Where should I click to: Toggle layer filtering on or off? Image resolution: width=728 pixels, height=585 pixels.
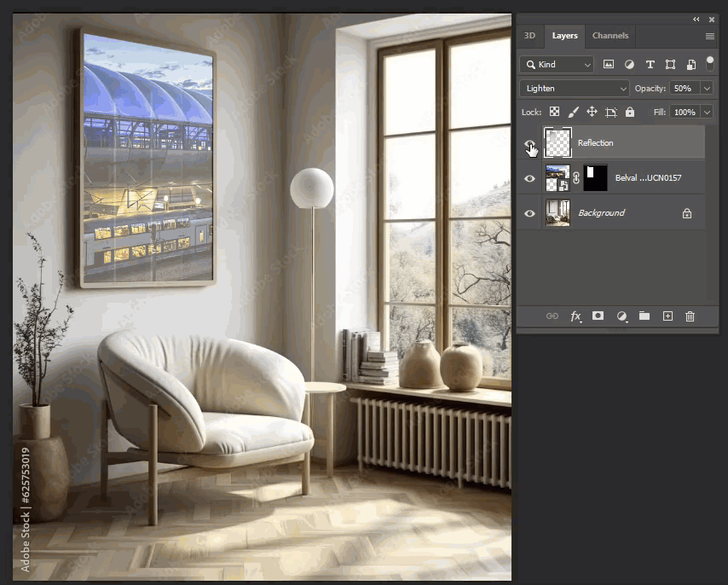point(709,64)
